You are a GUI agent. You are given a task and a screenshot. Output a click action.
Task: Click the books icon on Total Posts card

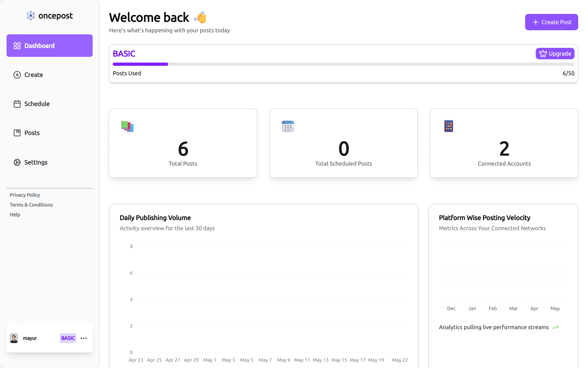(128, 126)
